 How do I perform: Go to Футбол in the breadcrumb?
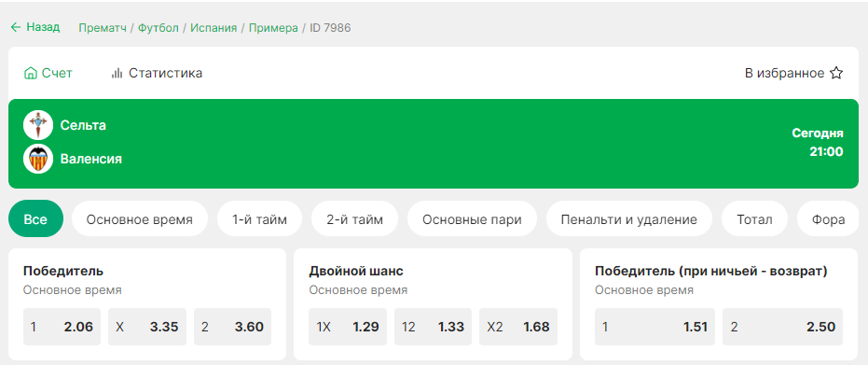(x=158, y=28)
